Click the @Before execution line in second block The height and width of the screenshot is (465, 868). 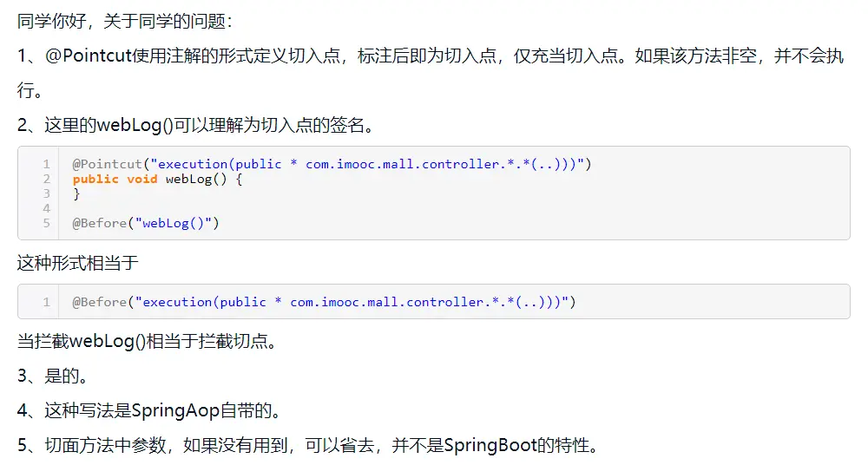click(x=324, y=302)
